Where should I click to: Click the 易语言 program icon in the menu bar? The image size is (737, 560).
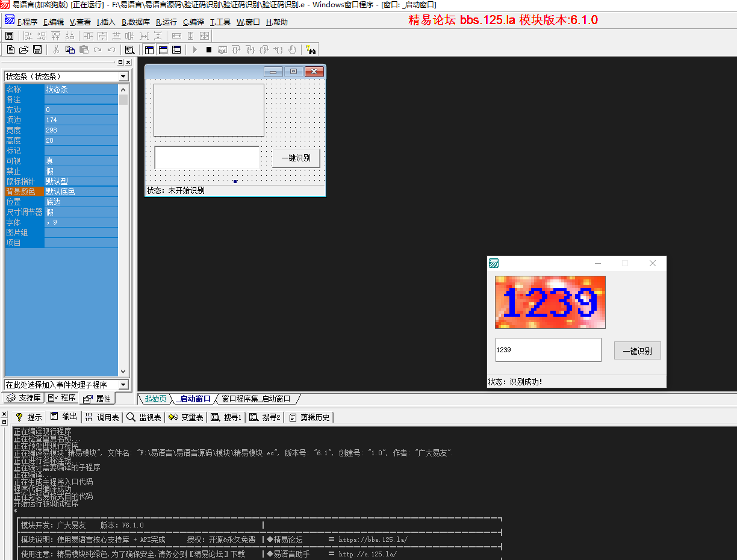(9, 20)
